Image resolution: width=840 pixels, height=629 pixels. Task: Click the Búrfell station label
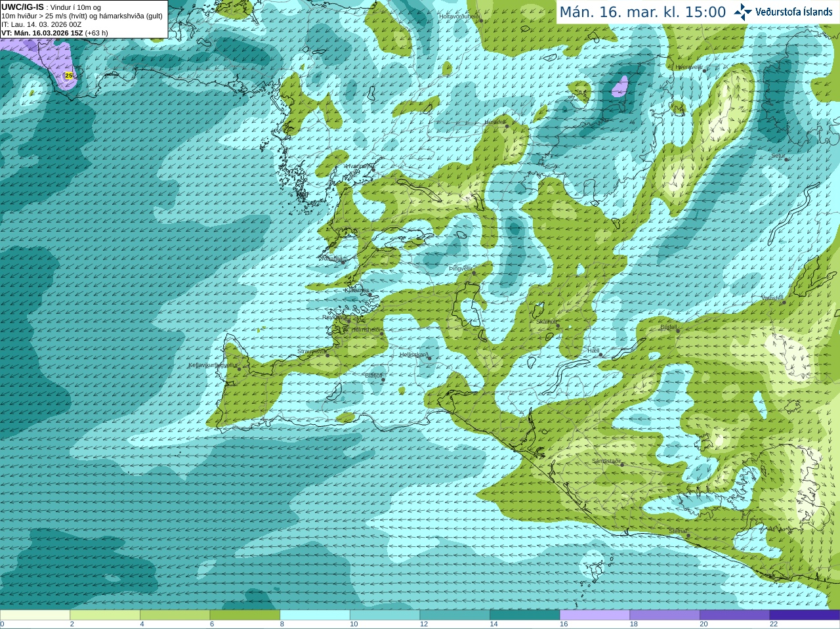669,326
